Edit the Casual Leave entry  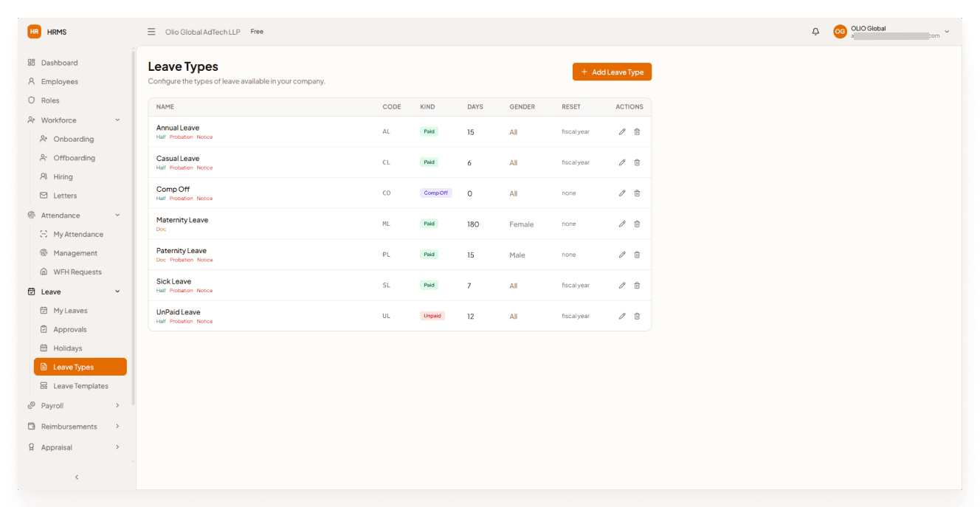coord(622,162)
